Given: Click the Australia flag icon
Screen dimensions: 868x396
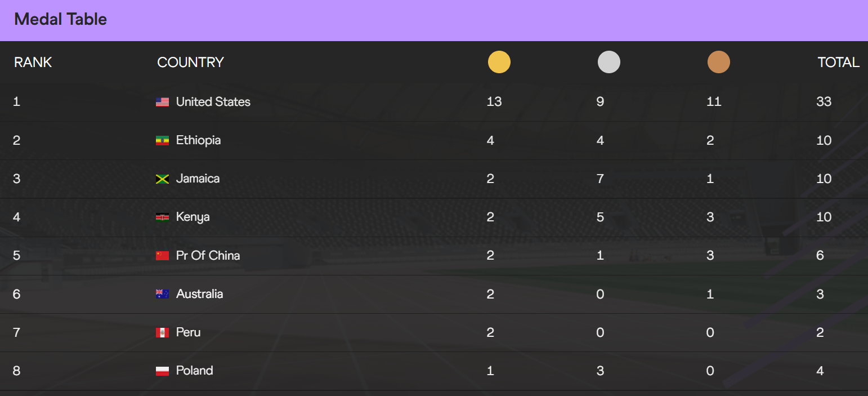Looking at the screenshot, I should point(162,293).
